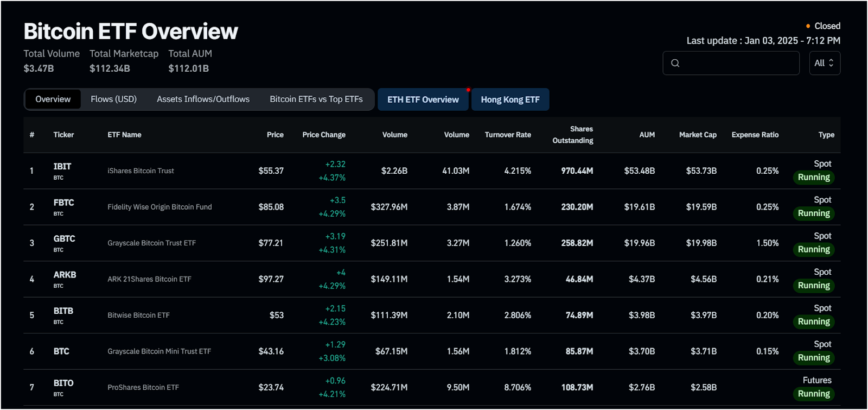The width and height of the screenshot is (868, 410).
Task: Click the Total Marketcap $112.34B value
Action: coord(110,68)
